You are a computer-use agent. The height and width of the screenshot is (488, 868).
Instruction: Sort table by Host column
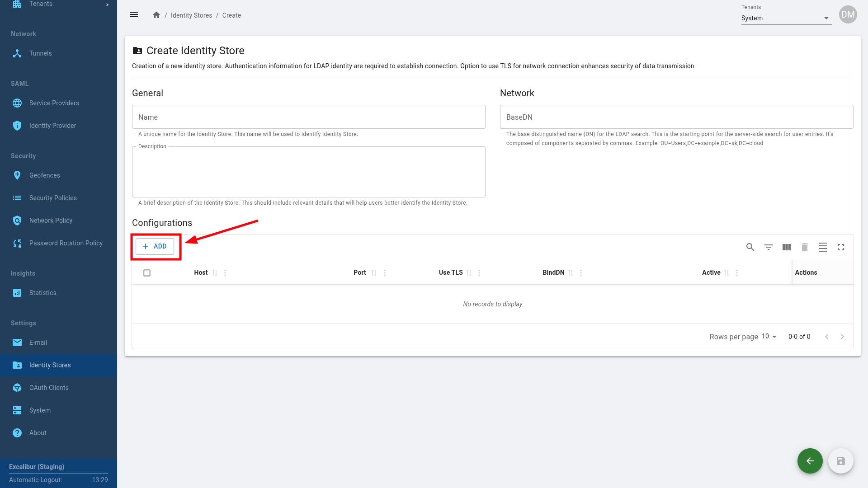click(x=215, y=273)
